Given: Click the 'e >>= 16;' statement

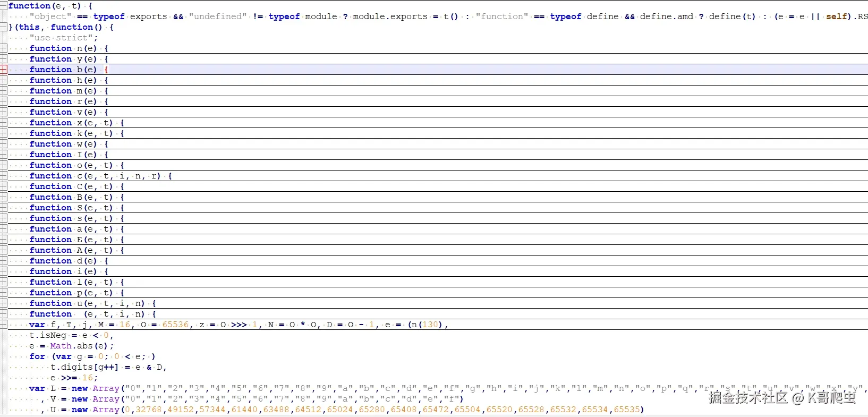Looking at the screenshot, I should click(x=74, y=378).
